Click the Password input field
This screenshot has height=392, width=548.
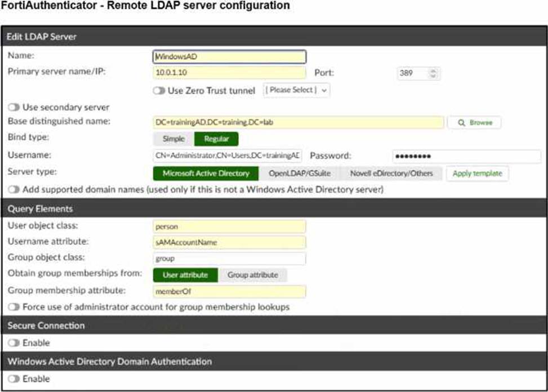[466, 156]
